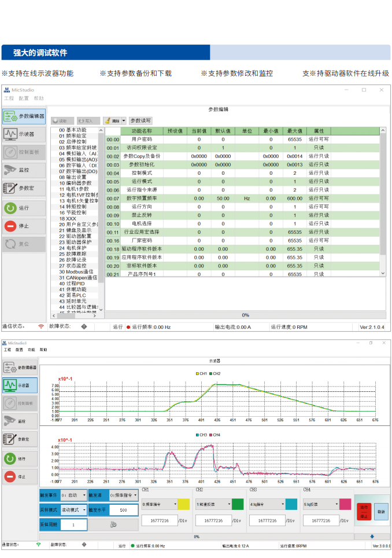This screenshot has height=558, width=392.
Task: Open control panel (控制面板) in MicStudio3 window sidebar
Action: pyautogui.click(x=20, y=403)
